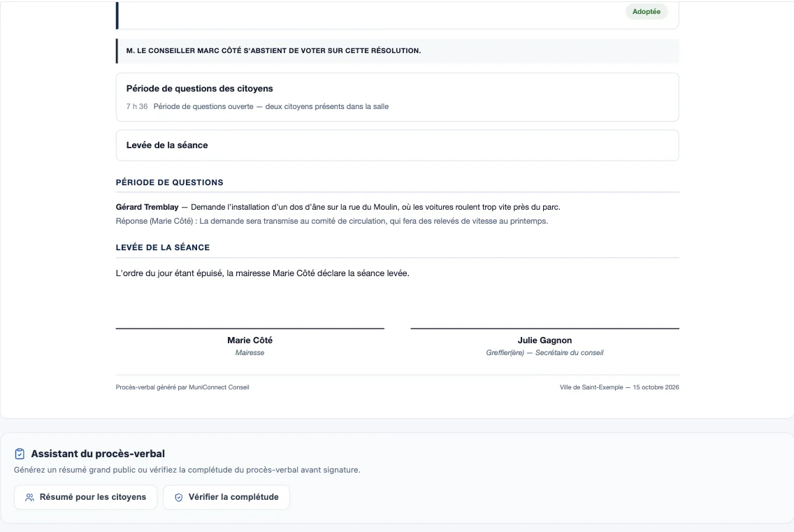Image resolution: width=794 pixels, height=532 pixels.
Task: Select the 7 h 36 timestamp
Action: tap(137, 106)
